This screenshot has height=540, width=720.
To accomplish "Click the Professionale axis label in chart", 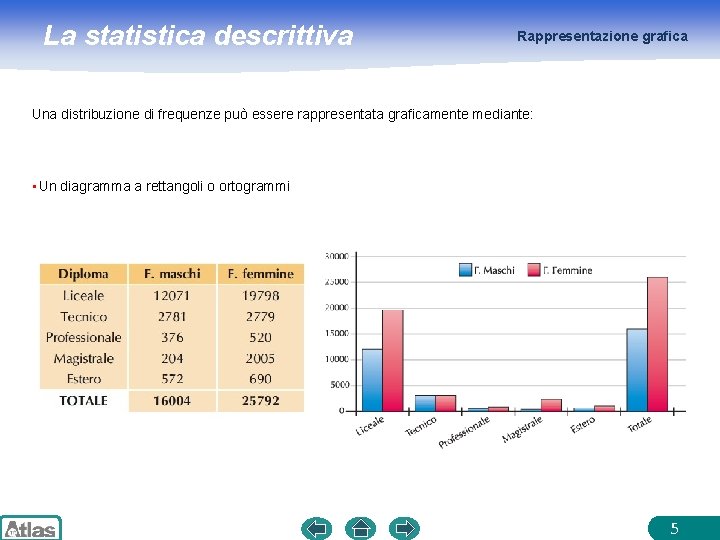I will pyautogui.click(x=464, y=432).
